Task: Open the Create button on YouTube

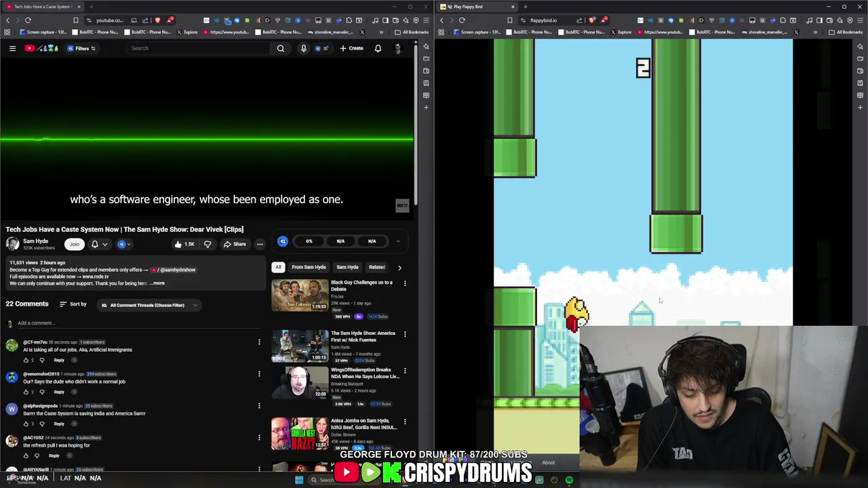Action: pos(351,48)
